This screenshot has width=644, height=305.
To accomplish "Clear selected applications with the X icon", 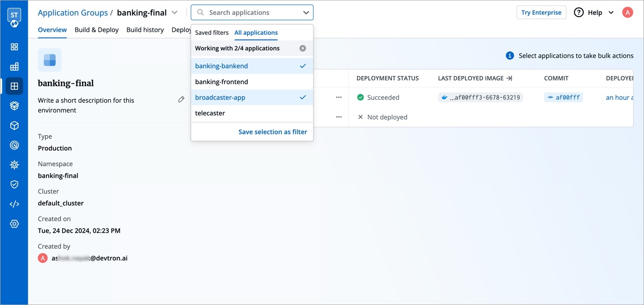I will coord(303,48).
